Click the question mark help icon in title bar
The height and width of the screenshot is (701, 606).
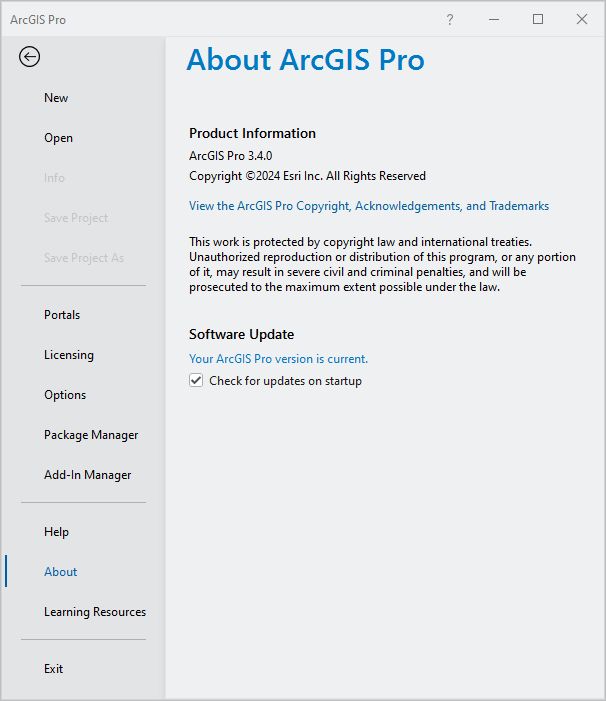point(450,19)
